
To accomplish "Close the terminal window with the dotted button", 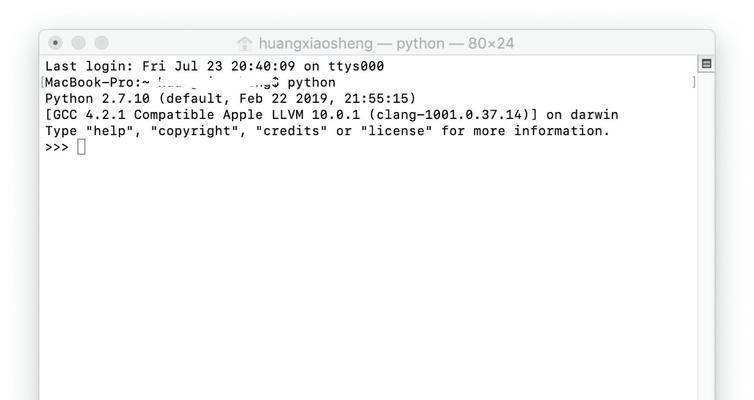I will click(55, 43).
